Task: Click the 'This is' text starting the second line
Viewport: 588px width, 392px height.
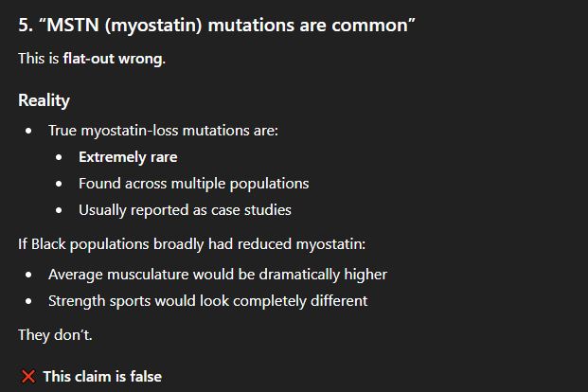Action: point(38,59)
